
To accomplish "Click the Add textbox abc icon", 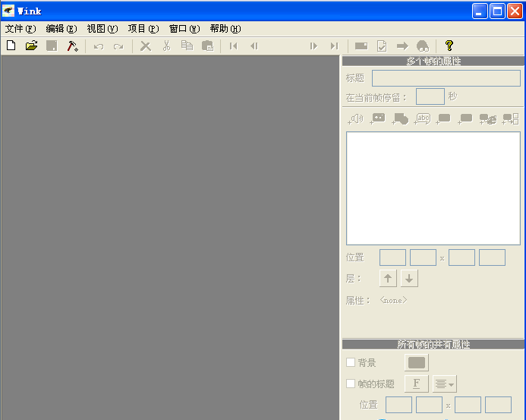I will point(422,119).
